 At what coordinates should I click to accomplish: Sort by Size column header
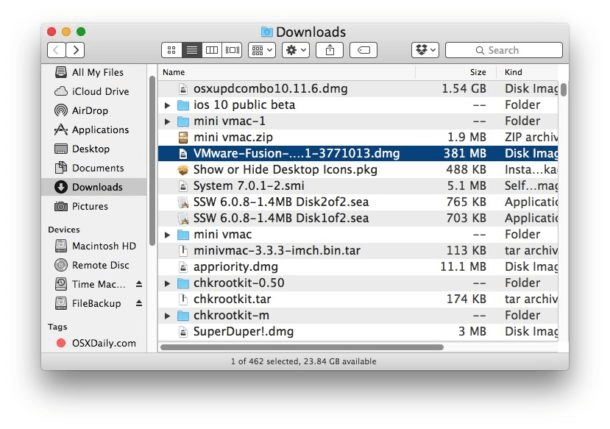tap(456, 72)
